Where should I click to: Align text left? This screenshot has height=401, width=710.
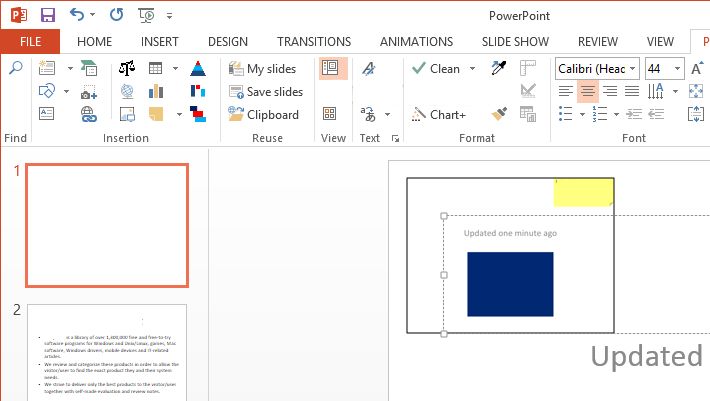pyautogui.click(x=566, y=91)
